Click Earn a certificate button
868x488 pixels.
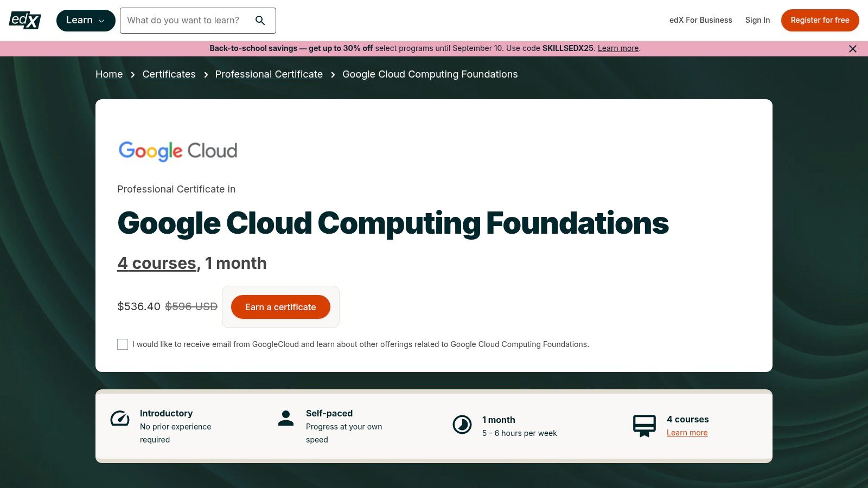[280, 307]
